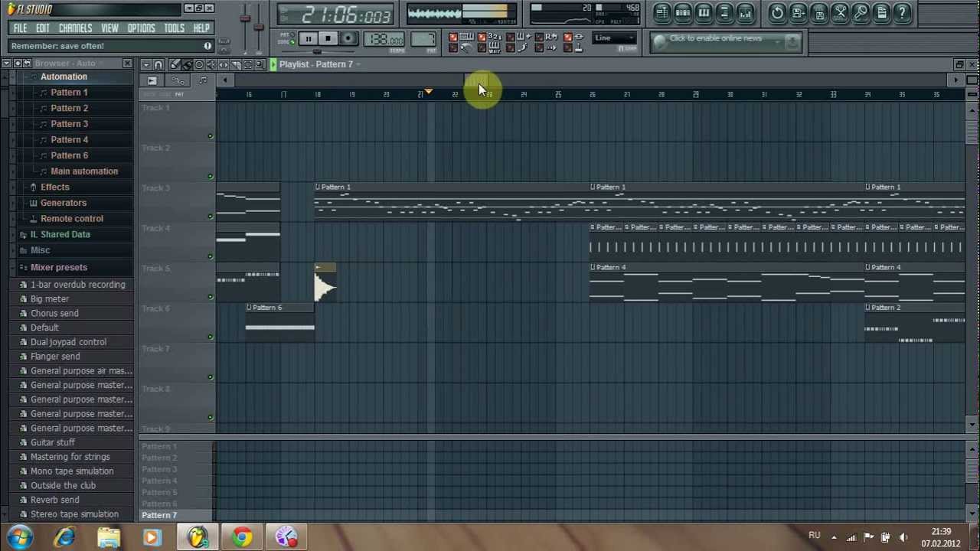Open the Mixer toolbar icon

tap(745, 12)
